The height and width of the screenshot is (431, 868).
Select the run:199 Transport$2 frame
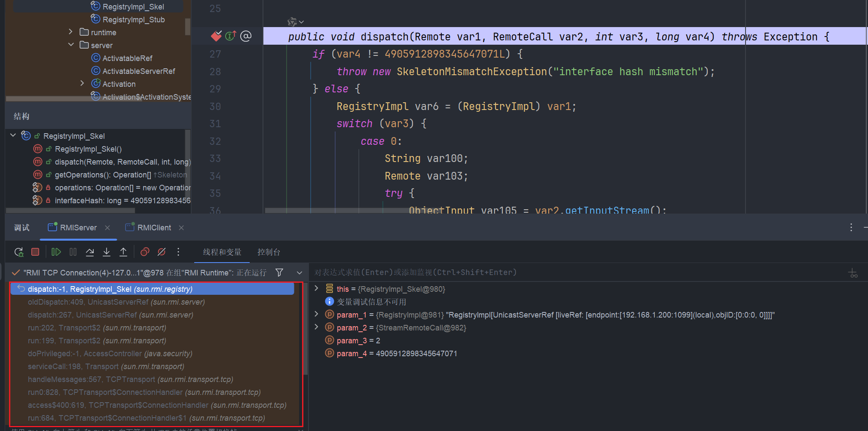coord(97,341)
